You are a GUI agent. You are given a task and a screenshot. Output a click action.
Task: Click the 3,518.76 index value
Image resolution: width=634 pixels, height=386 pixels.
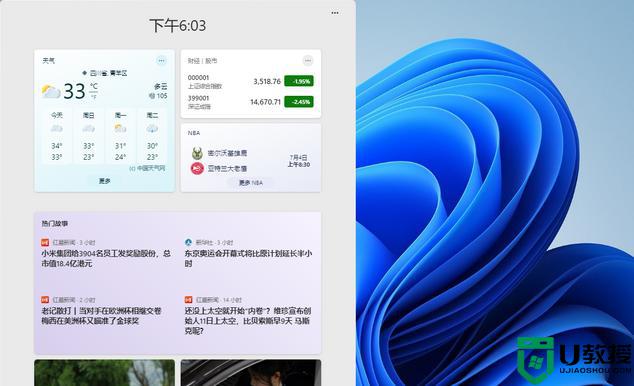coord(267,81)
